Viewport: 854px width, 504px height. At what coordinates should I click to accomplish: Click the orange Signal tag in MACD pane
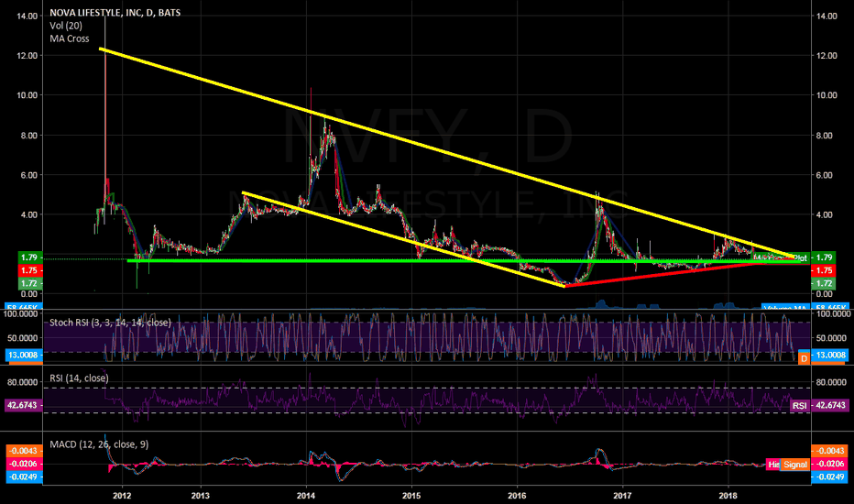point(794,465)
